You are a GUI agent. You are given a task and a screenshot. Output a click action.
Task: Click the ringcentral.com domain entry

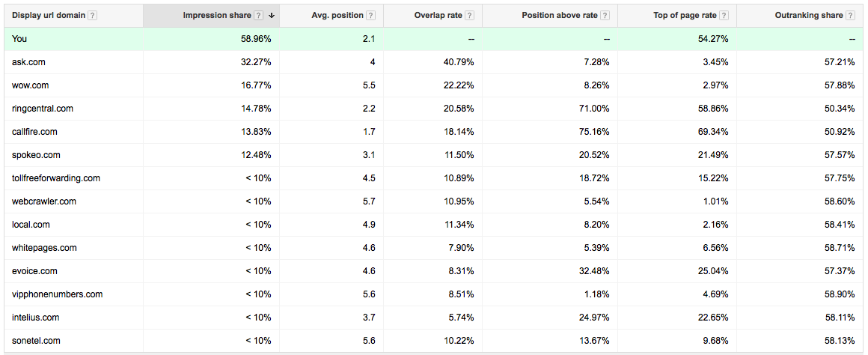pos(42,109)
